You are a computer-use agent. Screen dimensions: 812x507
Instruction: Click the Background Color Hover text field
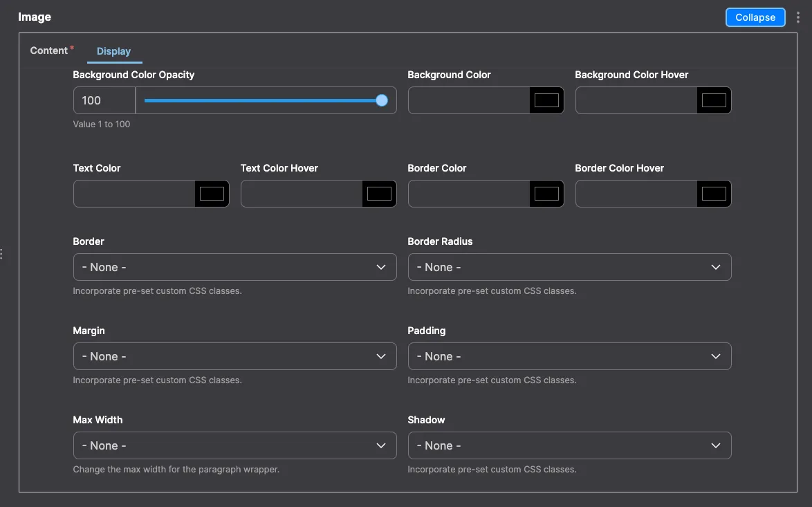(636, 100)
